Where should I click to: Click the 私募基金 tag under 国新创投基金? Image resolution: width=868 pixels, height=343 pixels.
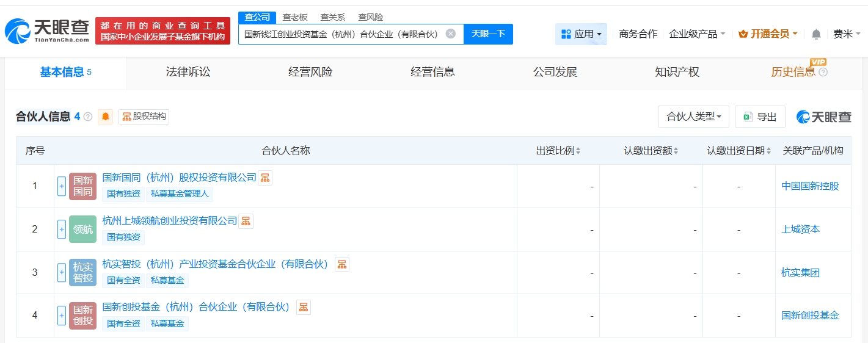pyautogui.click(x=167, y=323)
